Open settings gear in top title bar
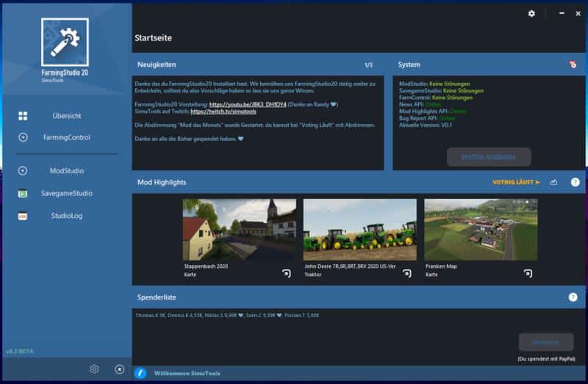This screenshot has width=588, height=384. [x=531, y=13]
